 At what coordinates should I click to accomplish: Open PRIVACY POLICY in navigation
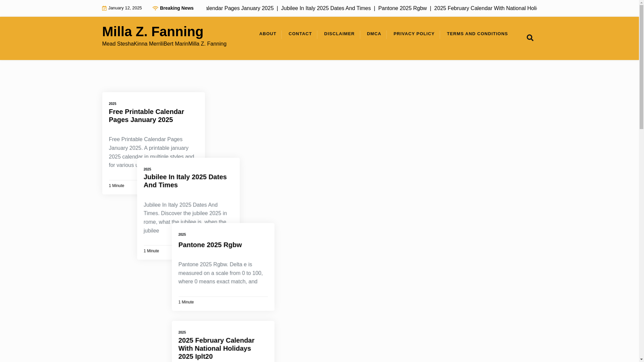coord(414,34)
